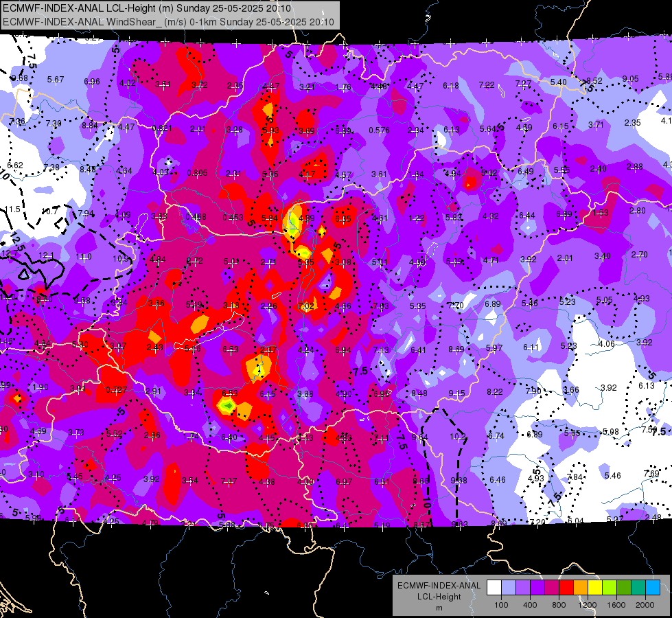
Task: Click the wind shear value 8.22
Action: 495,392
